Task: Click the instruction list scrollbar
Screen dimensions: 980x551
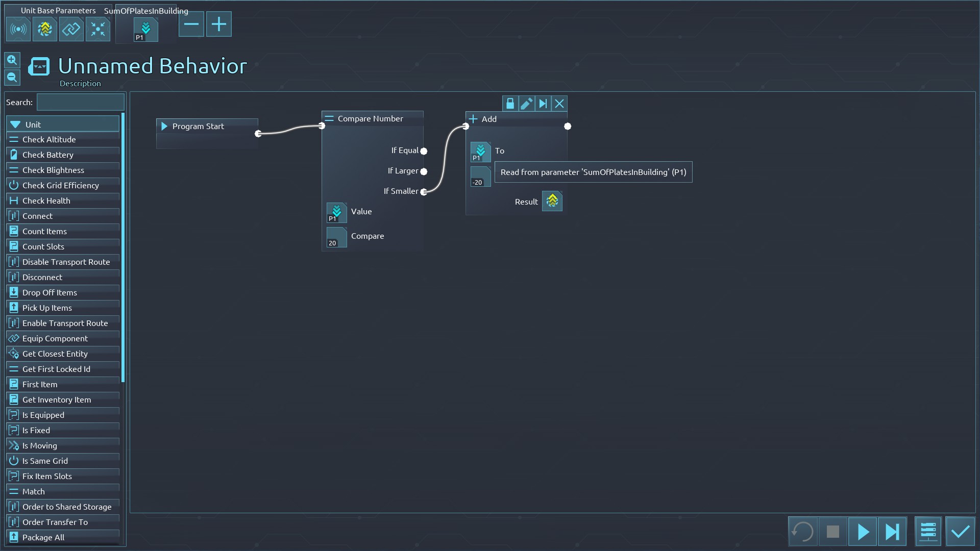Action: (123, 248)
